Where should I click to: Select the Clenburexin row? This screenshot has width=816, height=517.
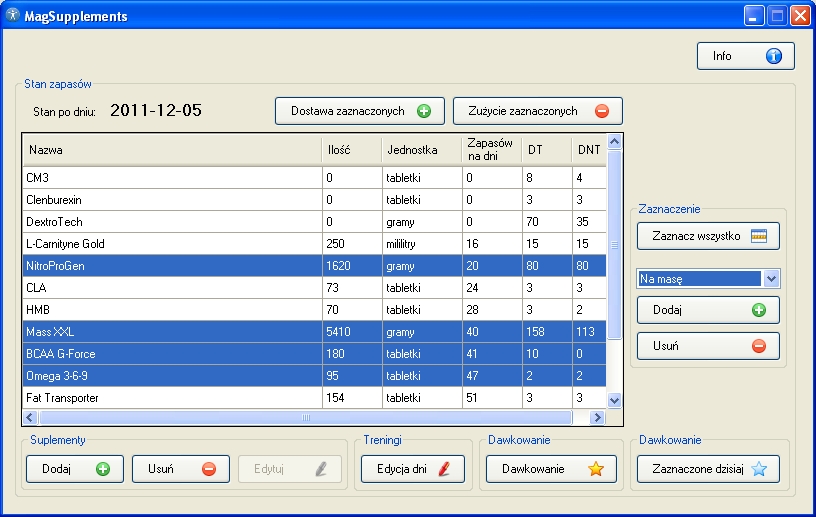(314, 200)
